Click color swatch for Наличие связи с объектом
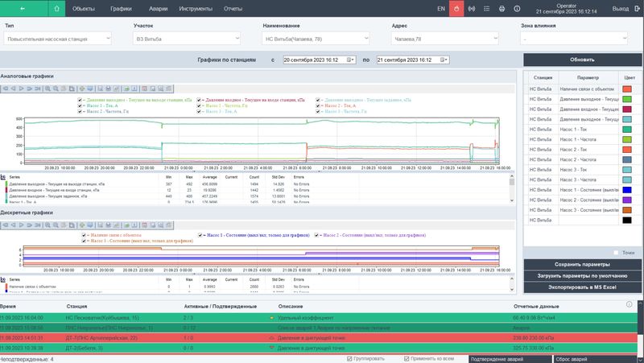Image resolution: width=644 pixels, height=363 pixels. pyautogui.click(x=627, y=89)
